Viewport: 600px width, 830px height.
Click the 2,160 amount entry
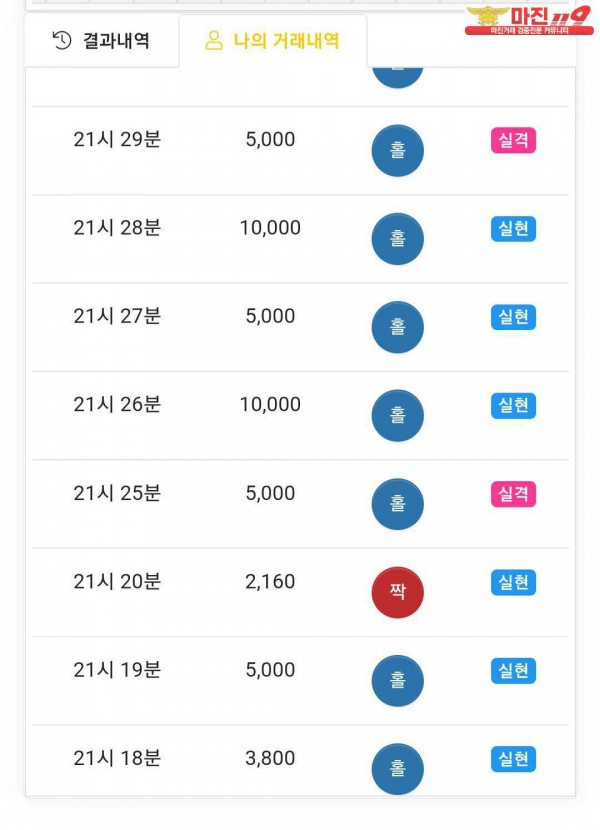[x=270, y=582]
